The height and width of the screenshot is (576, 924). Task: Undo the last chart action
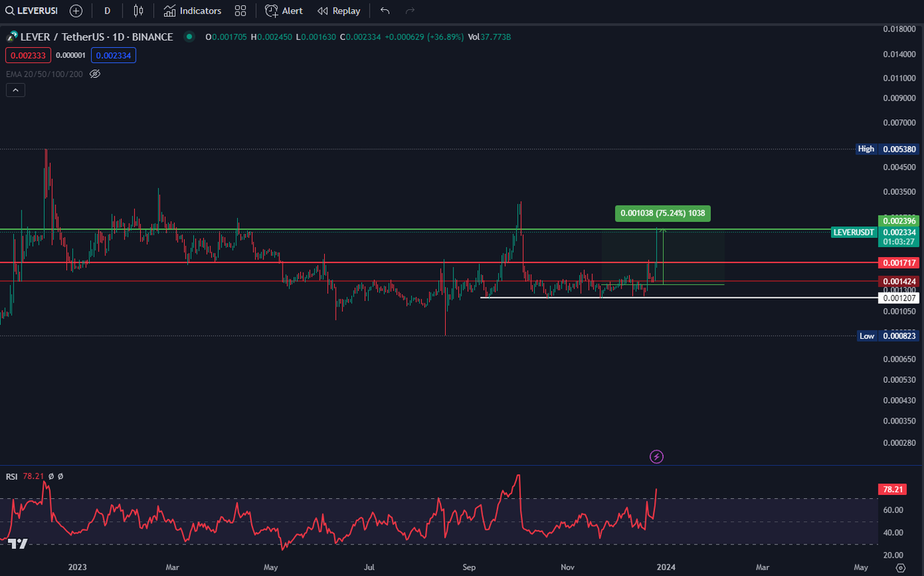tap(385, 11)
